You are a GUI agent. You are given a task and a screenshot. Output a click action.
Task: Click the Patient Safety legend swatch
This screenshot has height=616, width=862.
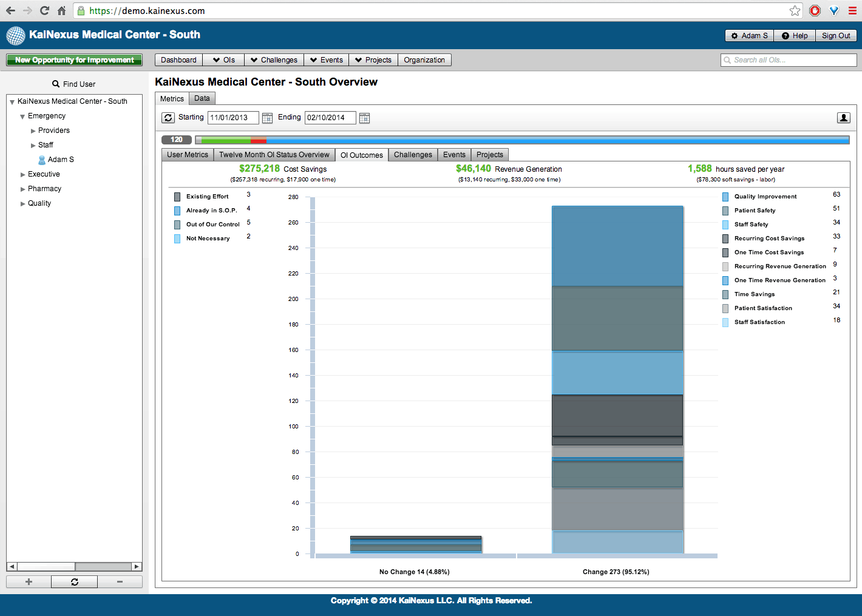pyautogui.click(x=725, y=211)
